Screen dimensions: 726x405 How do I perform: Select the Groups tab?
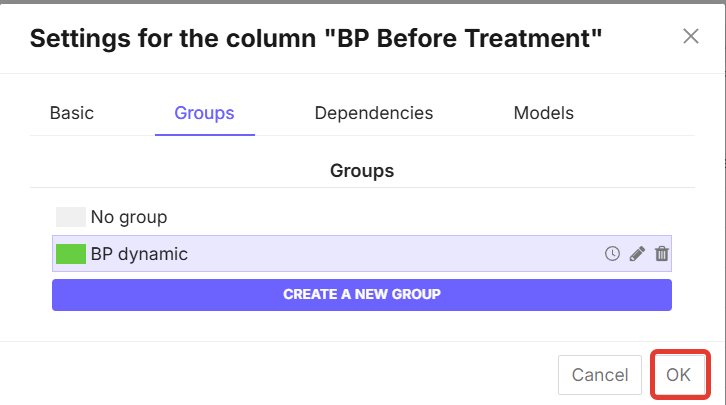point(204,113)
